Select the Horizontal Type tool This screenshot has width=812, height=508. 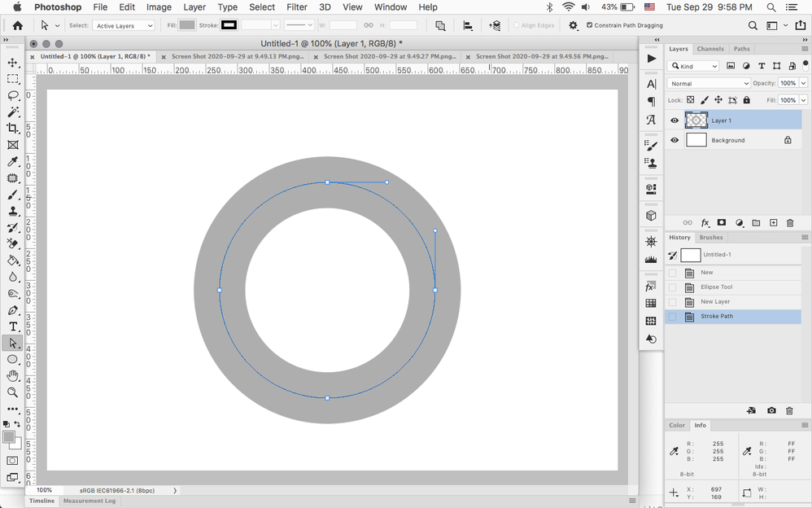(x=13, y=326)
